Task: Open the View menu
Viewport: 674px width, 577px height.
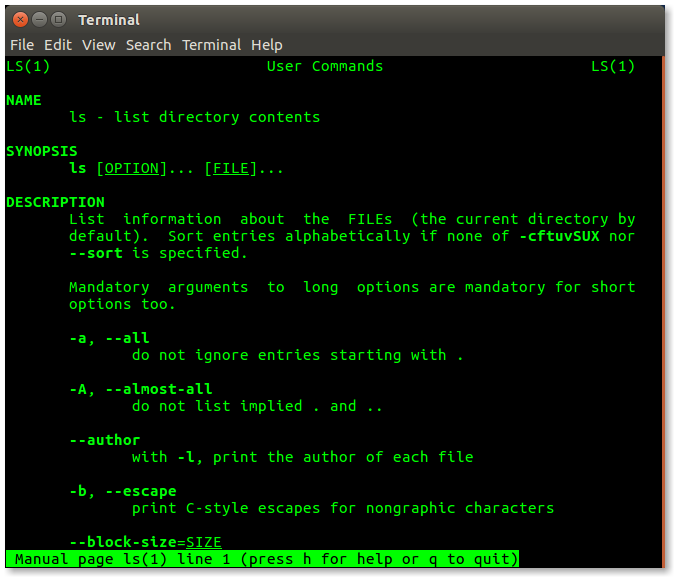Action: (x=98, y=45)
